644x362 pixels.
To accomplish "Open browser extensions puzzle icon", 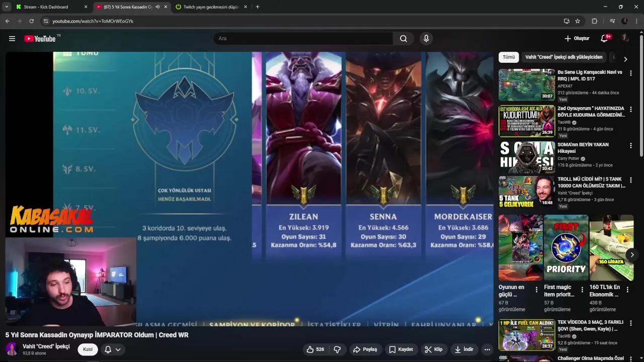I will click(594, 21).
